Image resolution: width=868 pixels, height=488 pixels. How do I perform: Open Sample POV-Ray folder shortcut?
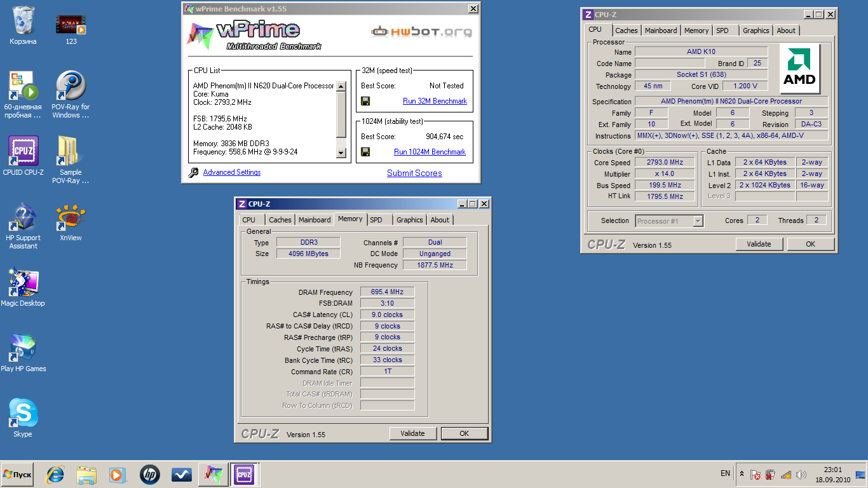click(x=71, y=160)
